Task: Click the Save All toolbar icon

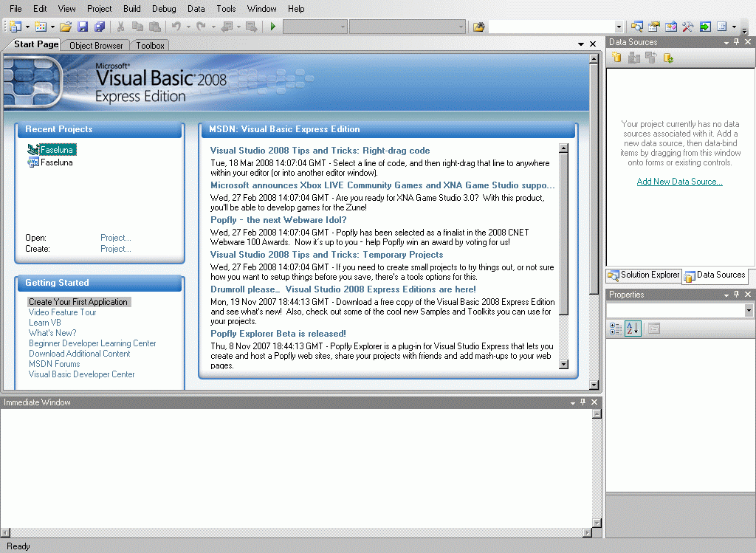Action: [x=99, y=27]
